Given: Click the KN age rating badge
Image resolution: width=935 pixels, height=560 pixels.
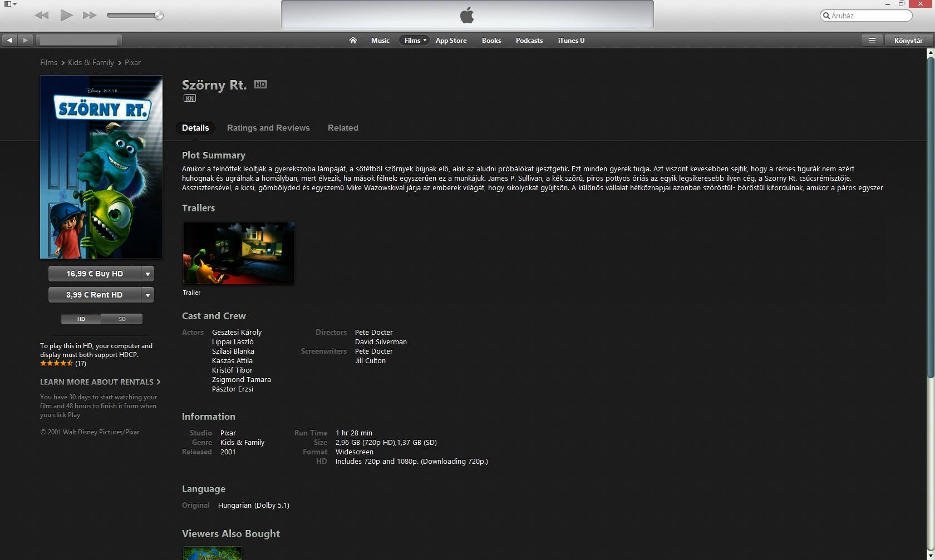Looking at the screenshot, I should coord(190,98).
